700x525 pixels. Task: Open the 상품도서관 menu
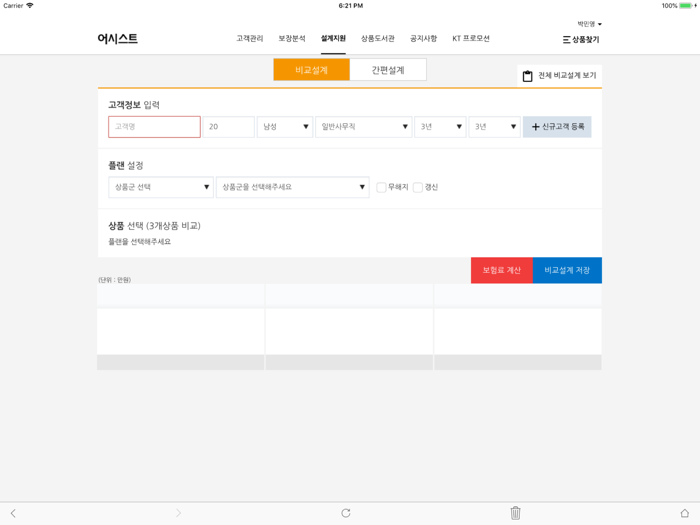click(378, 38)
